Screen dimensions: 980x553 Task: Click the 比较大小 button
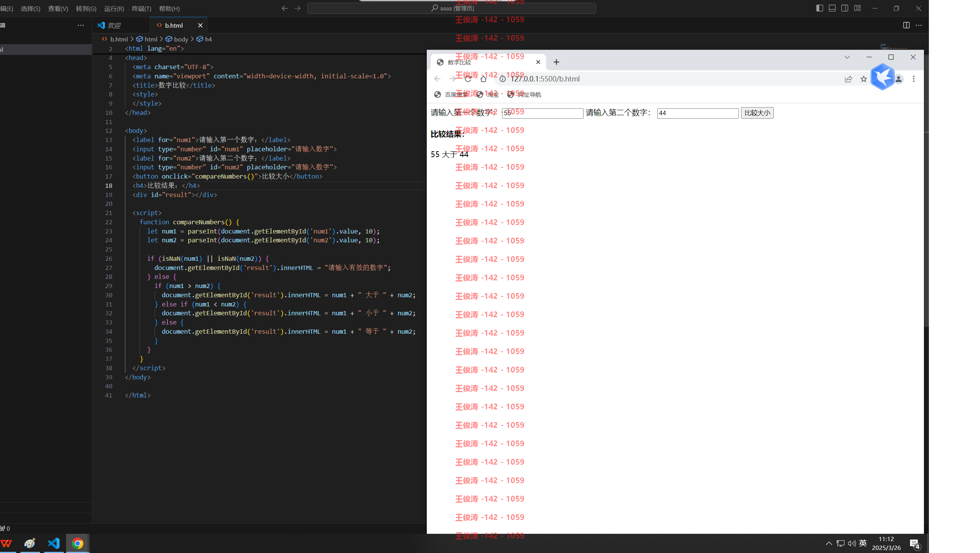pyautogui.click(x=757, y=113)
